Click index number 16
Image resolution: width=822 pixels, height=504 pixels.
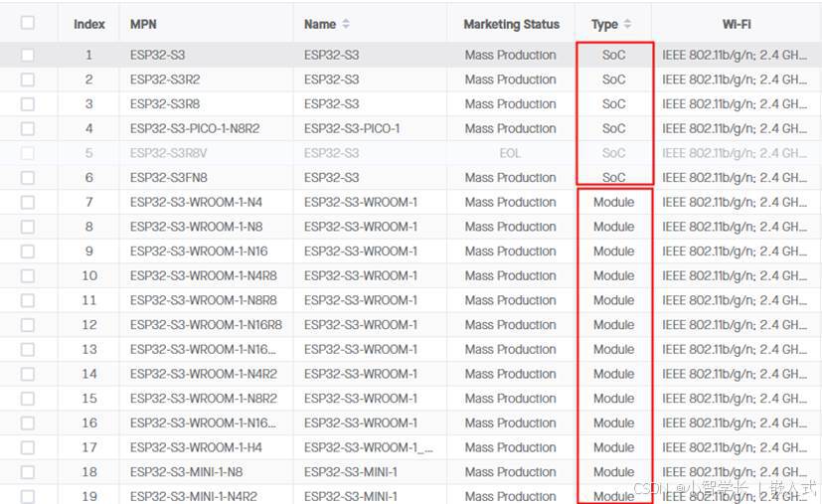point(89,423)
